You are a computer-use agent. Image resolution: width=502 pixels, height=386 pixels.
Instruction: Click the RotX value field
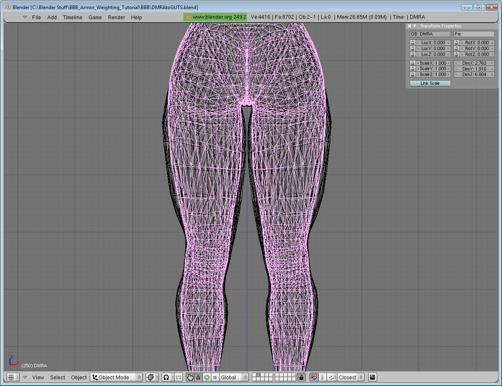477,43
